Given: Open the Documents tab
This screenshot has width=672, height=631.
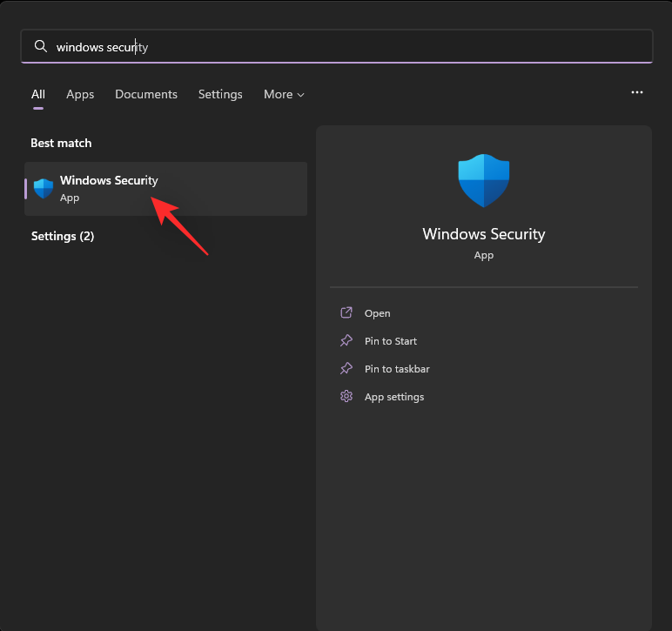Looking at the screenshot, I should 146,94.
